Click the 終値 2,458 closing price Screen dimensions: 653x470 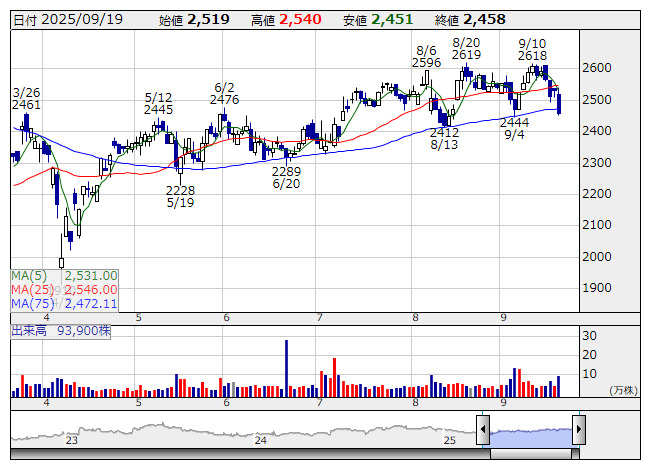[470, 20]
